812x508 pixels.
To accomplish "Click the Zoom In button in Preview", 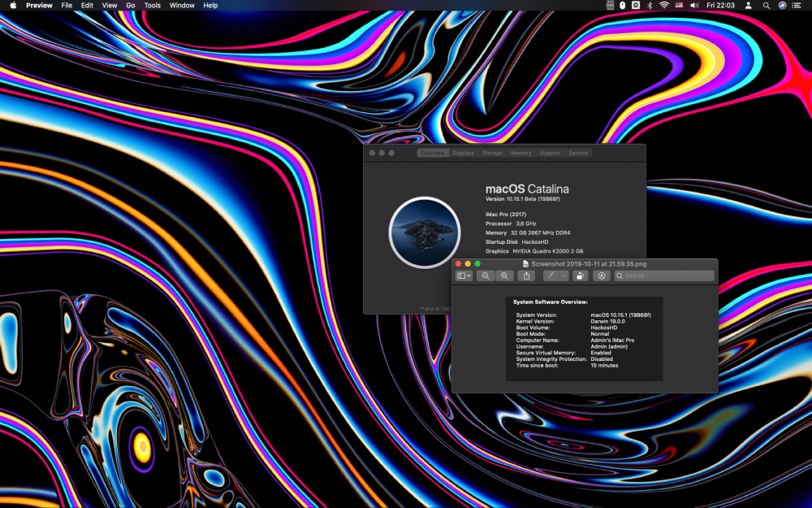I will pos(504,276).
